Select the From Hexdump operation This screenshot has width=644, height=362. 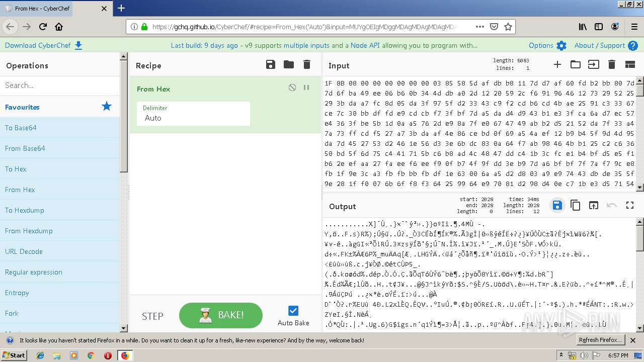click(60, 231)
